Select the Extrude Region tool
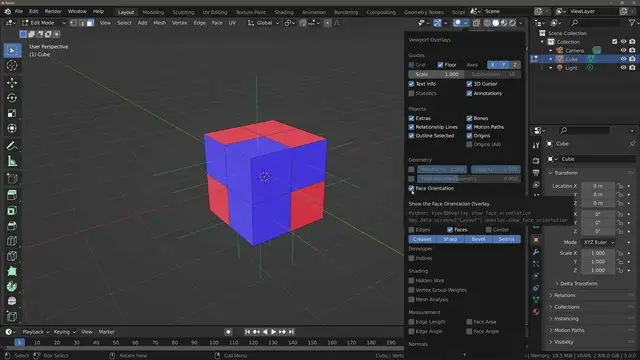 pyautogui.click(x=12, y=195)
